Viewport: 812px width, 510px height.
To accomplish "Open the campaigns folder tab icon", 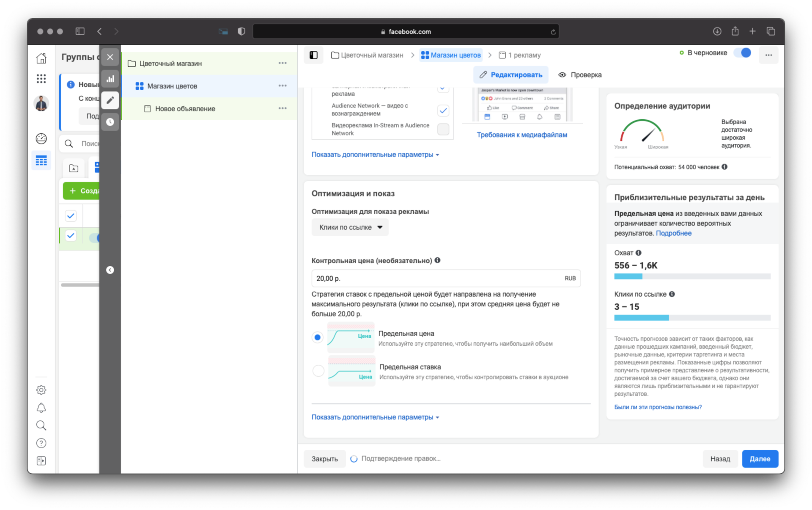I will click(x=74, y=168).
